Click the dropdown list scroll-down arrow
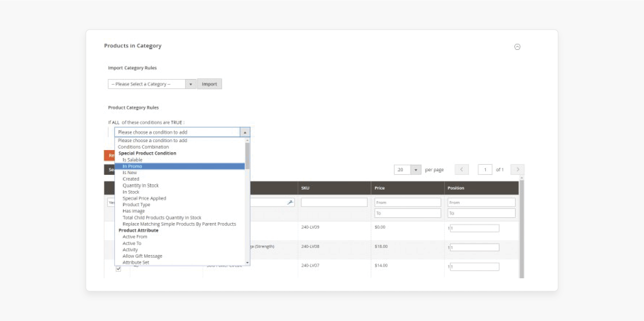This screenshot has height=321, width=644. coord(247,263)
